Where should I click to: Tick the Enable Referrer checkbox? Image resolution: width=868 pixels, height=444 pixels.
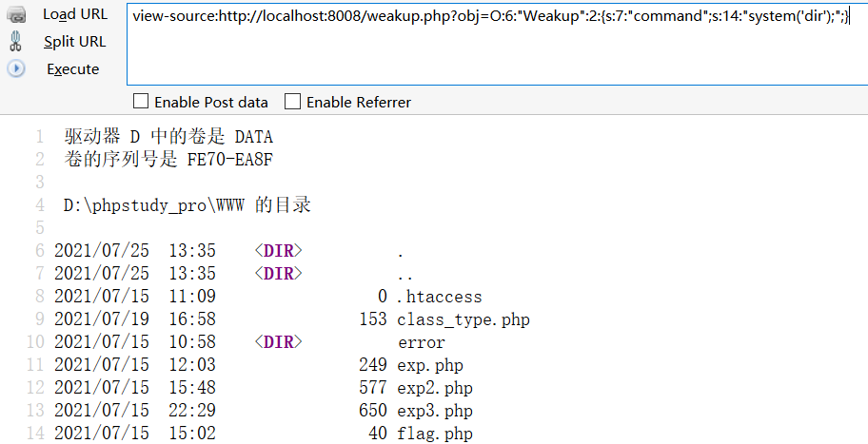tap(293, 102)
